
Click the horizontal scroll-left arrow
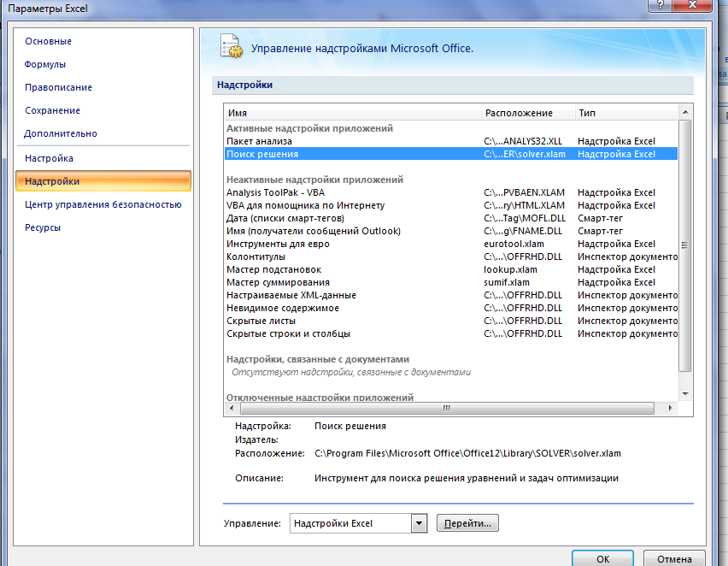[x=232, y=408]
